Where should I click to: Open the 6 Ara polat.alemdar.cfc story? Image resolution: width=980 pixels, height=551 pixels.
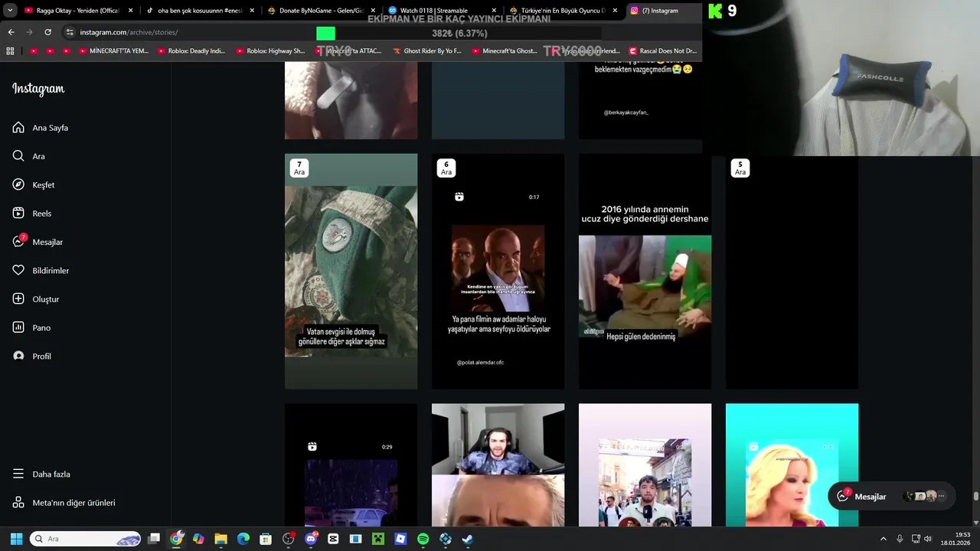tap(498, 272)
